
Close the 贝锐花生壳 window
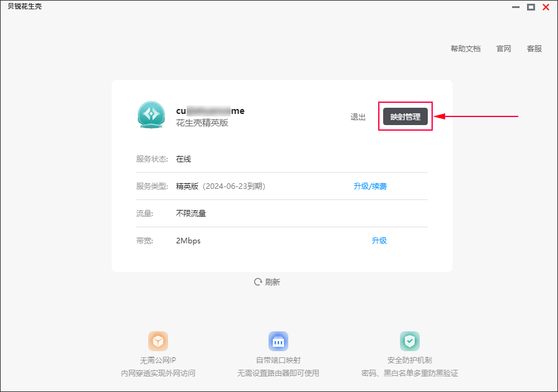[546, 7]
